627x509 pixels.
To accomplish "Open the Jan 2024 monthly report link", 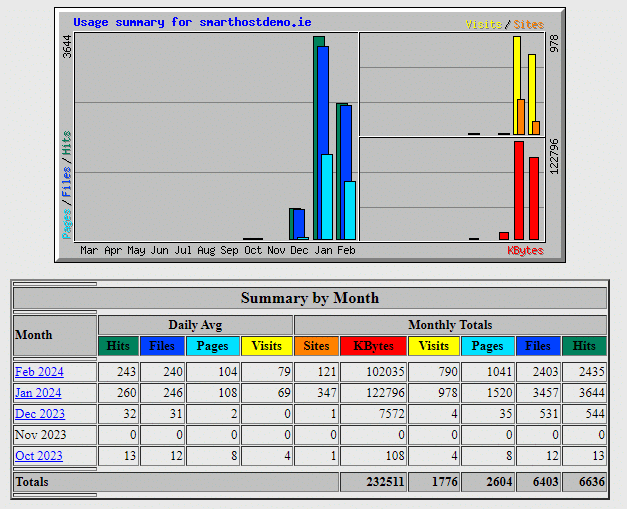I will (x=38, y=393).
